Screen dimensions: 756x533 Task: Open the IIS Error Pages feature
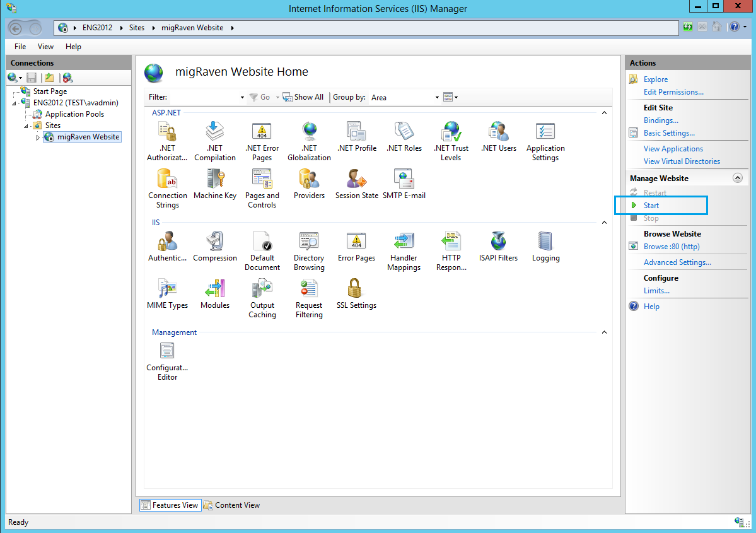tap(356, 247)
